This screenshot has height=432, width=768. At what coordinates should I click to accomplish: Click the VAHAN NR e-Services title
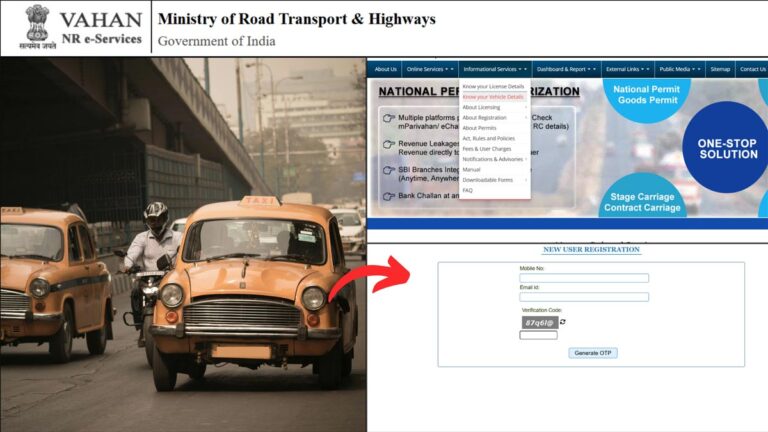tap(101, 28)
